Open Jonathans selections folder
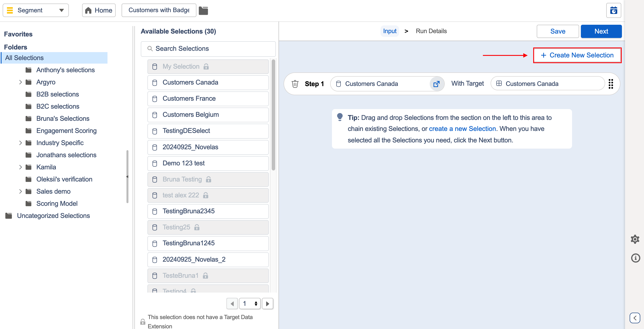Screen dimensions: 644x329 point(66,155)
